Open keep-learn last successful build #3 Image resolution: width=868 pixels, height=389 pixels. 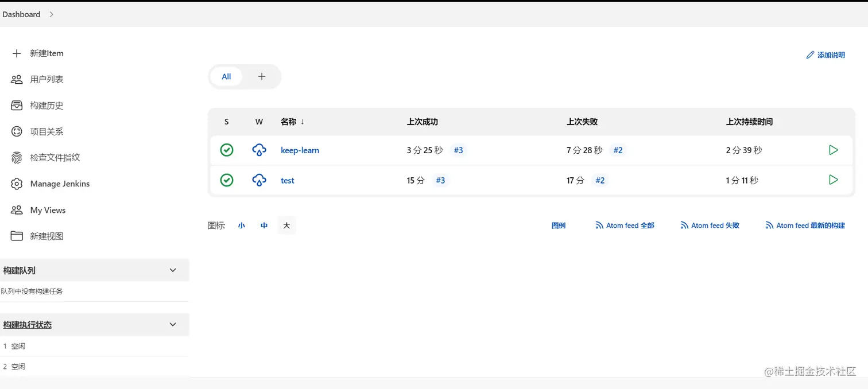pos(458,150)
